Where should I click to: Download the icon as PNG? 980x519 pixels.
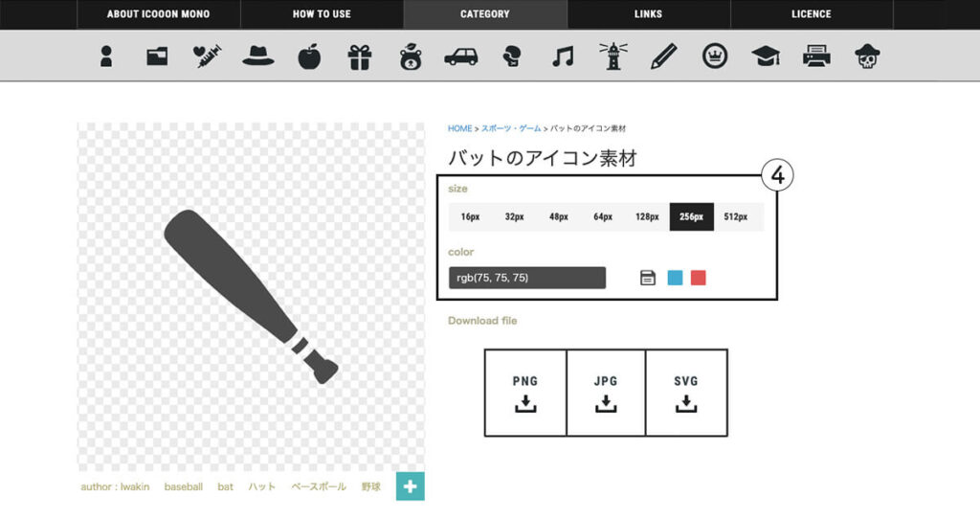pos(525,393)
